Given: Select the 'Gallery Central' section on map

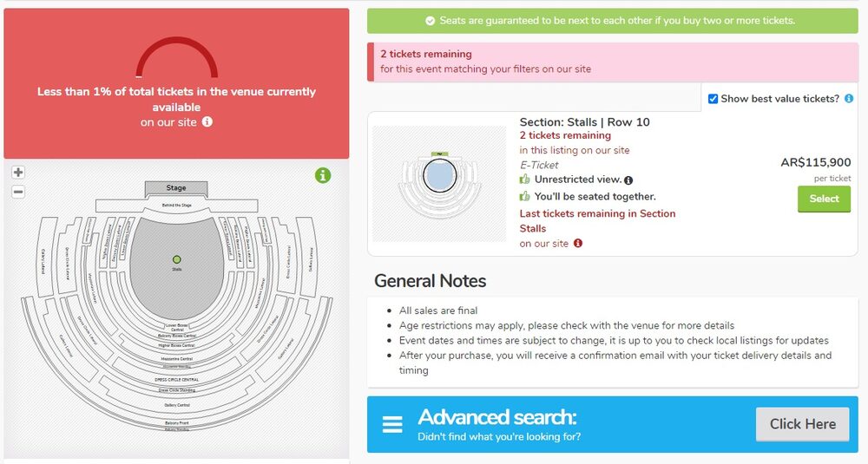Looking at the screenshot, I should (178, 404).
